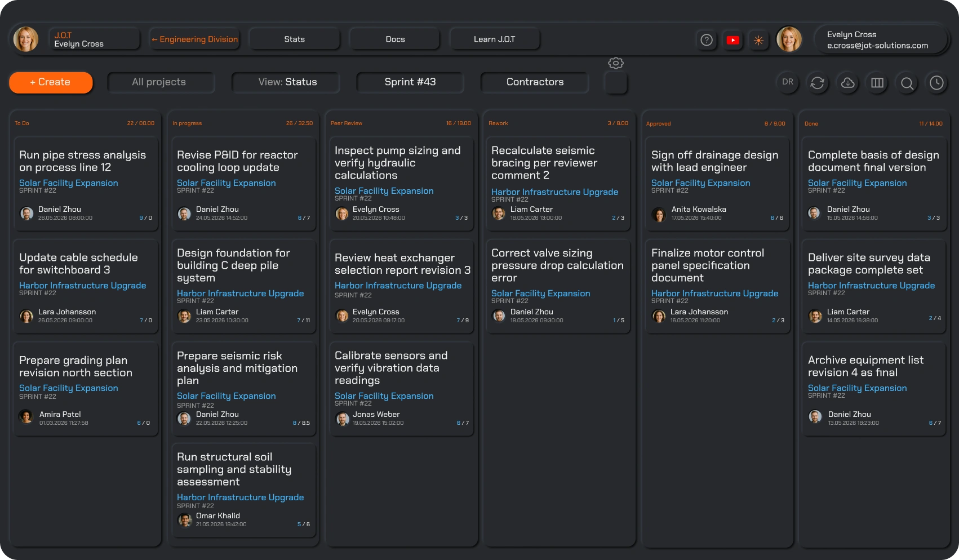Open the J.O.T Evelyn Cross workspace selector
Screen dimensions: 959x560
[x=94, y=39]
